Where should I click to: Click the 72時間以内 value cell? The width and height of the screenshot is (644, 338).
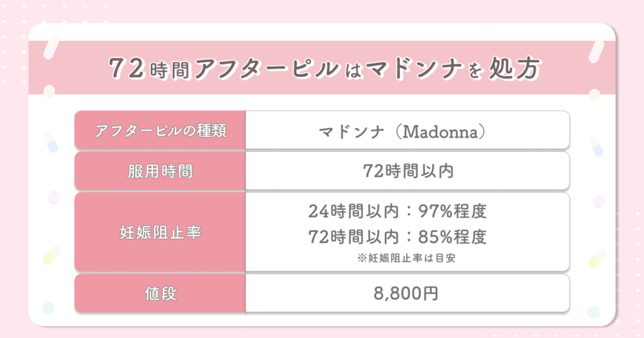(x=408, y=171)
